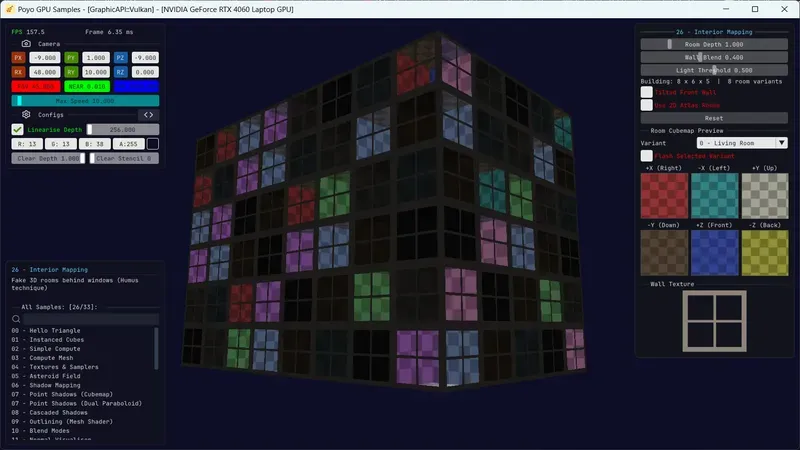Enable the Flash Selected Variant checkbox
The width and height of the screenshot is (800, 450).
(646, 156)
